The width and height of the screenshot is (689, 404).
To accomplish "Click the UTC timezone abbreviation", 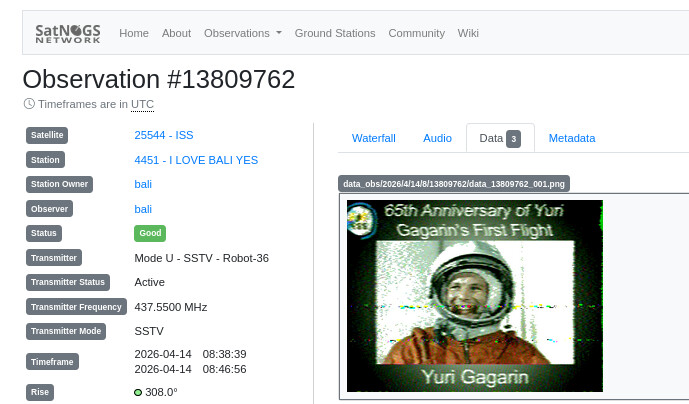I will tap(142, 104).
